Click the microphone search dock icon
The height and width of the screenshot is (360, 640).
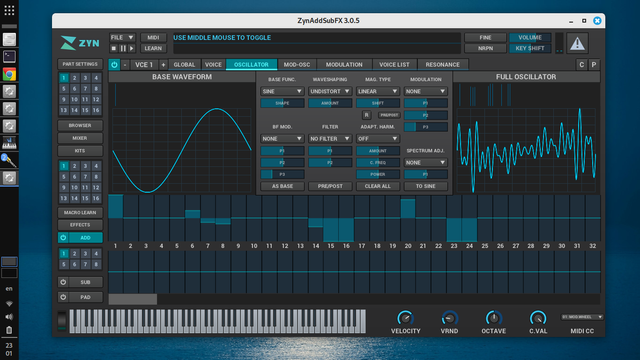(9, 160)
